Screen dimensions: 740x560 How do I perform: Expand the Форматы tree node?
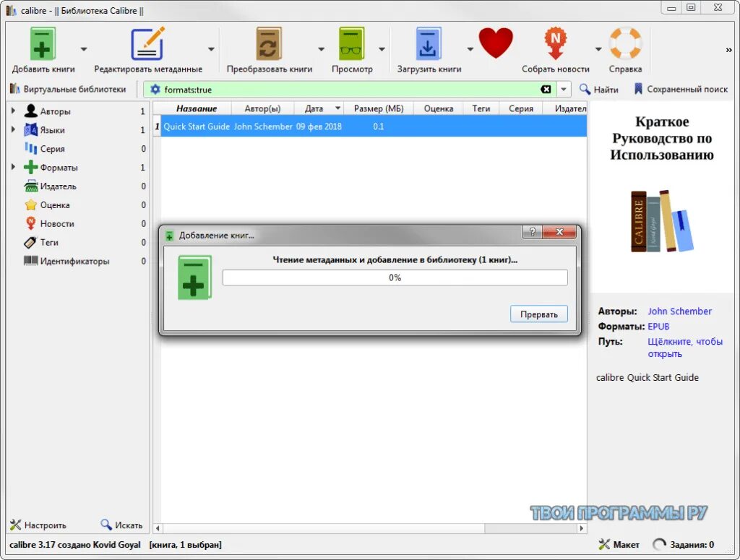coord(13,166)
